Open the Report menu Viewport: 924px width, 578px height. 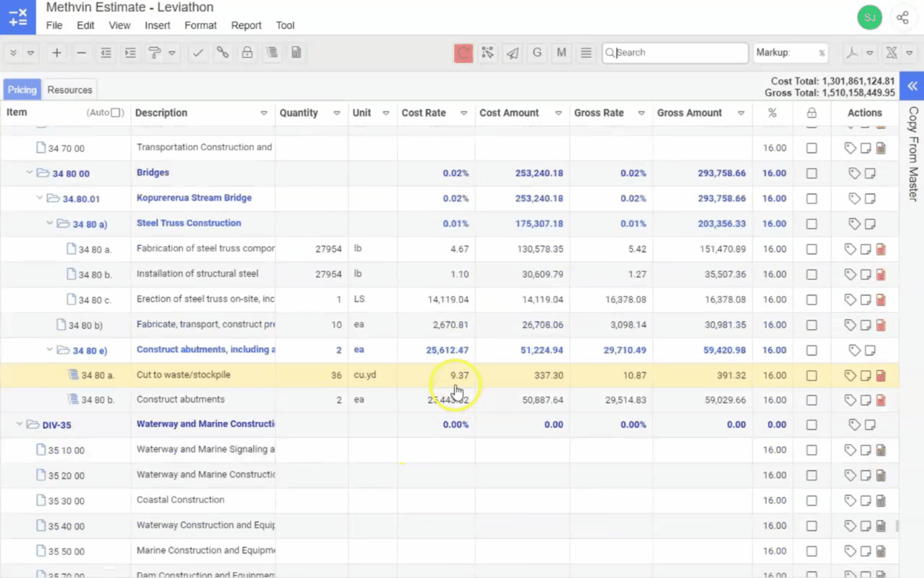[x=246, y=25]
